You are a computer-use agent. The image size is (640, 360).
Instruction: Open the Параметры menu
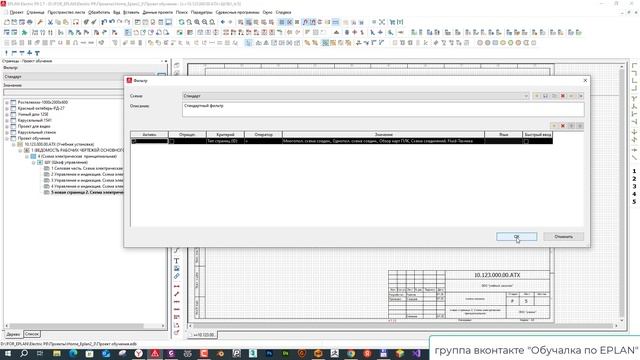point(202,12)
